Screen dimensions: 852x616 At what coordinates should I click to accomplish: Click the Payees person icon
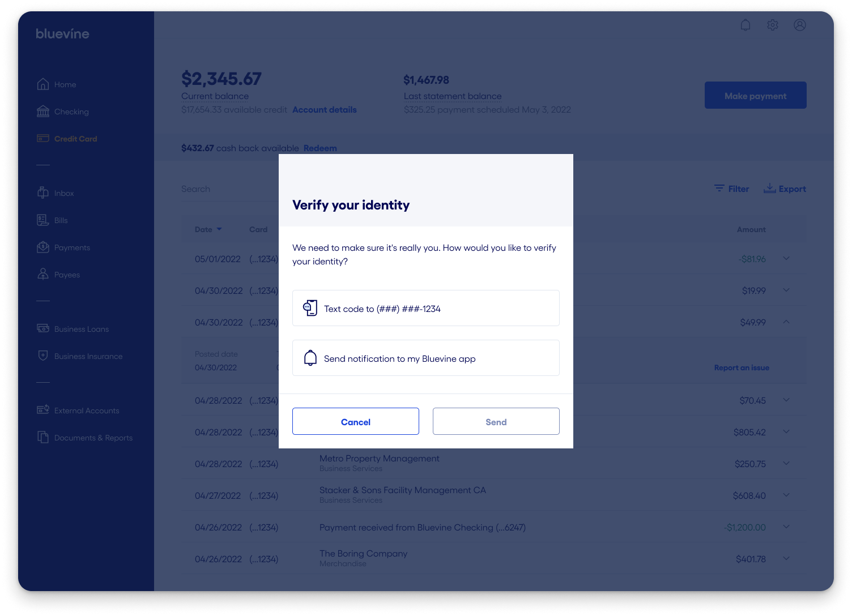coord(43,275)
